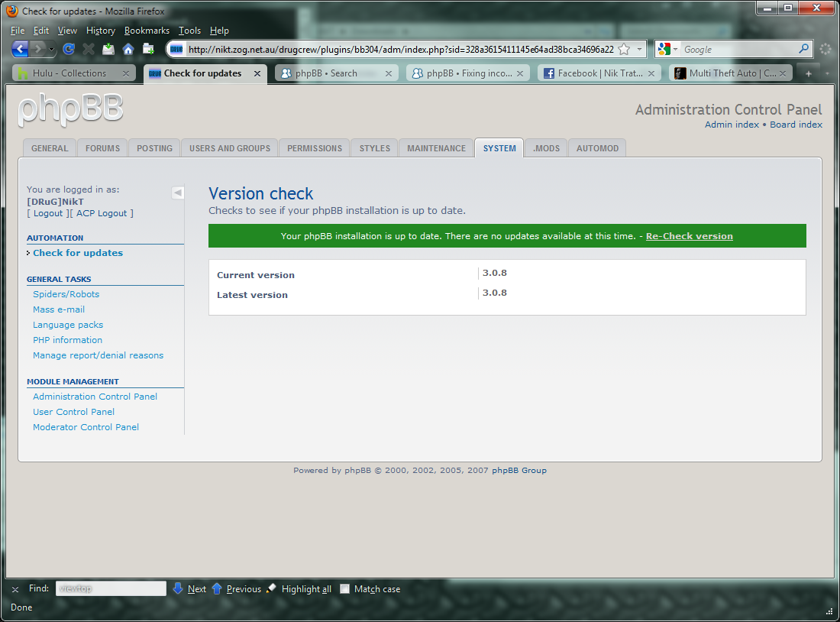
Task: Click the Home icon in the toolbar
Action: 128,49
